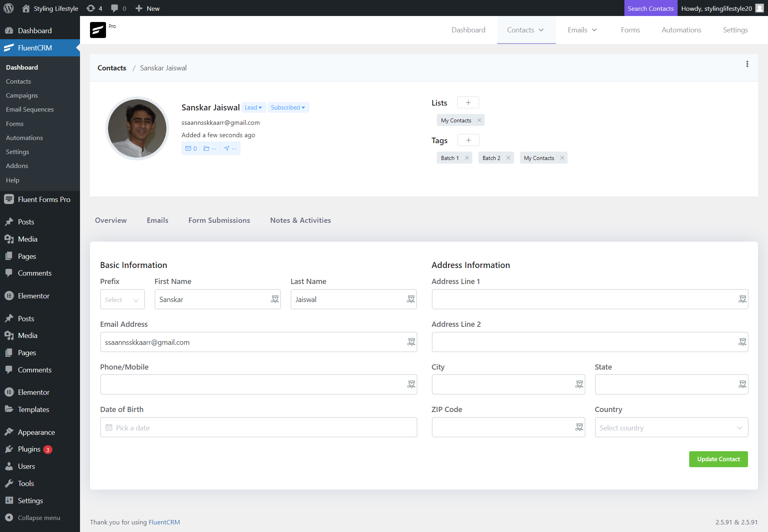Click icon inside First Name field
Screen dimensions: 768x532
pos(275,299)
